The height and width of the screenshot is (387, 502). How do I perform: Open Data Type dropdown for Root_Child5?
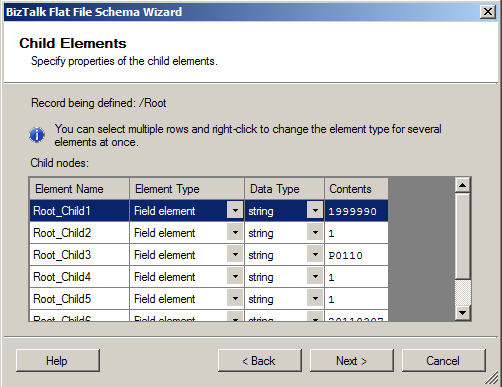pyautogui.click(x=315, y=299)
